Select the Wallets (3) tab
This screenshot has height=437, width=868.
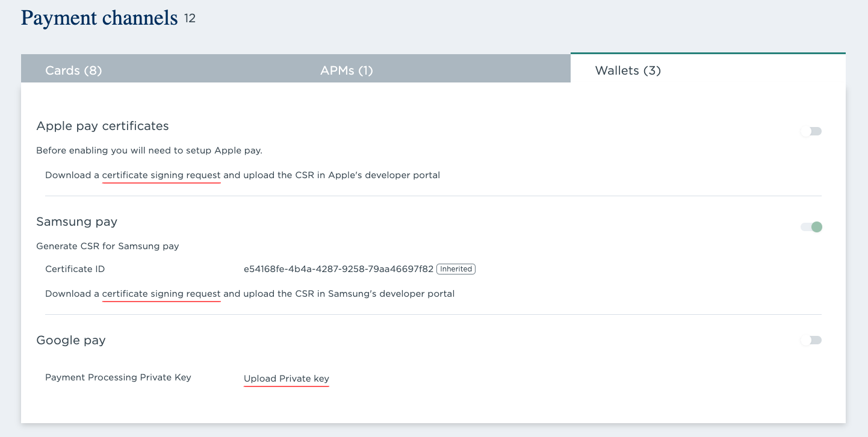coord(708,69)
